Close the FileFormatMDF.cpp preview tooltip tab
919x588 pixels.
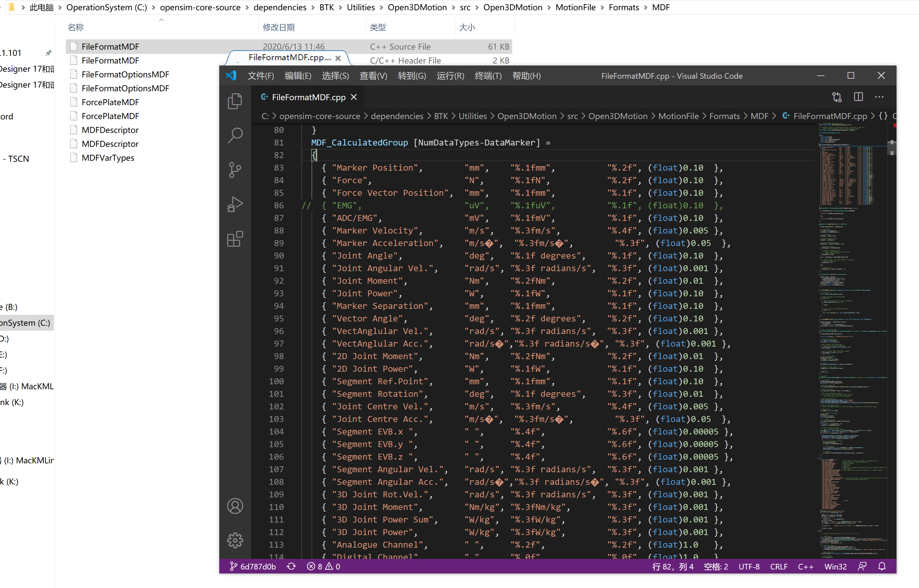tap(338, 58)
